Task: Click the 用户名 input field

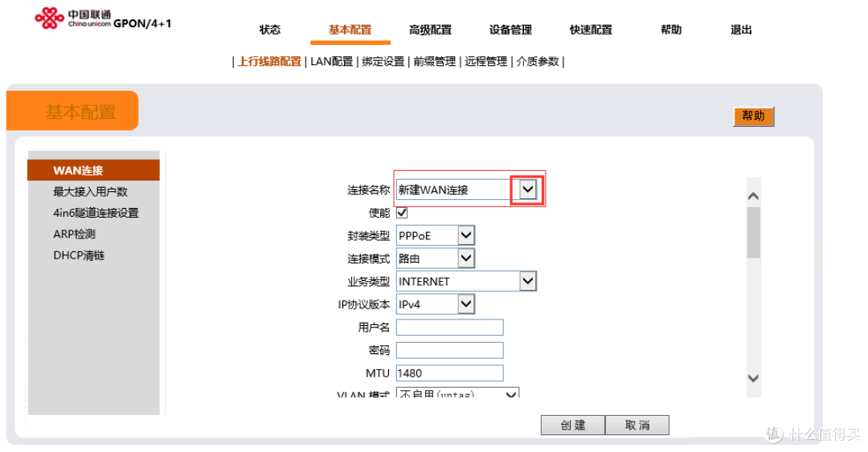Action: point(449,328)
